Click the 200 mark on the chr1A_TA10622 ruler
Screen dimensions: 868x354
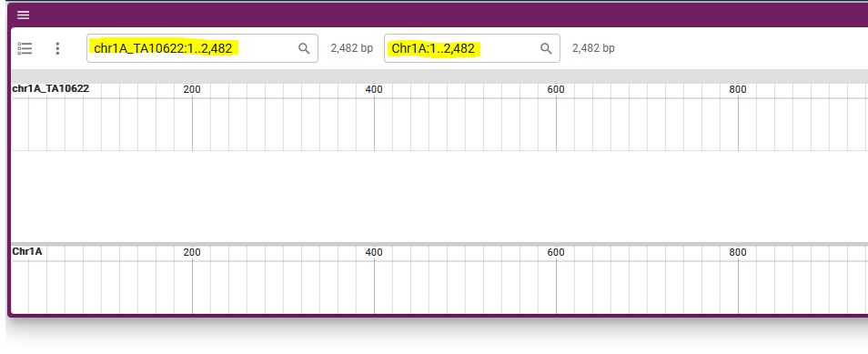tap(192, 89)
